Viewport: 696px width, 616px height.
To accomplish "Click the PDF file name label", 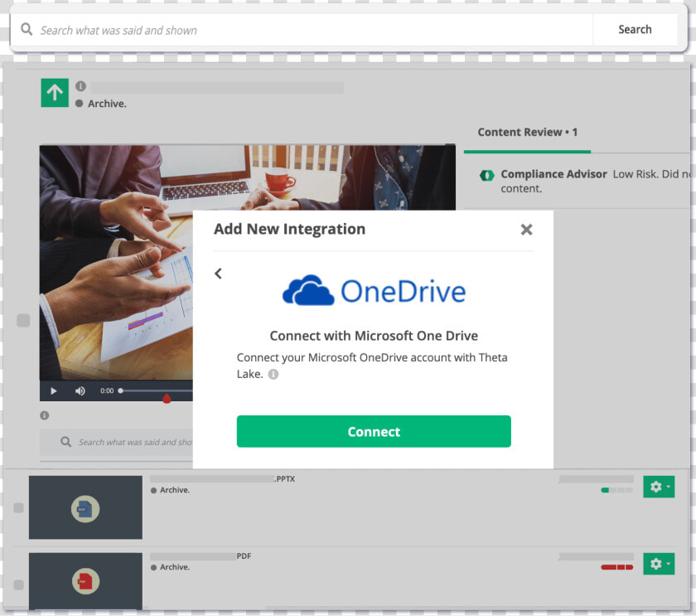I will (x=244, y=556).
